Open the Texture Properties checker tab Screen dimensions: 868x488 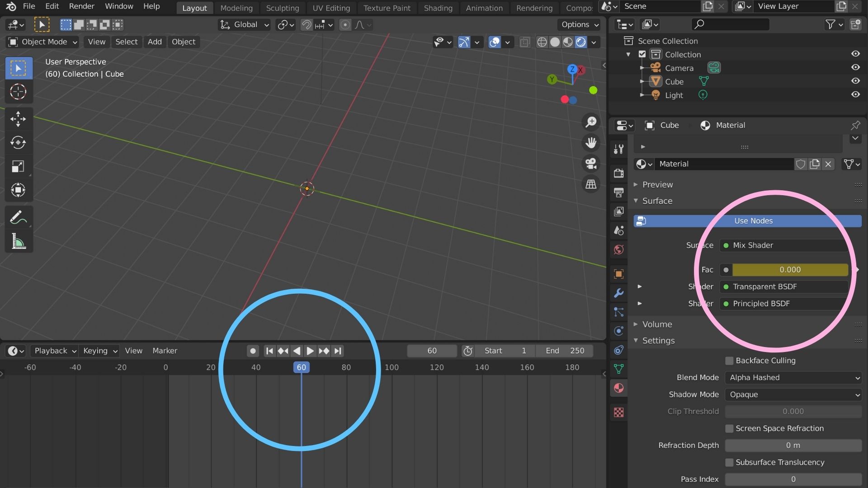[x=618, y=412]
